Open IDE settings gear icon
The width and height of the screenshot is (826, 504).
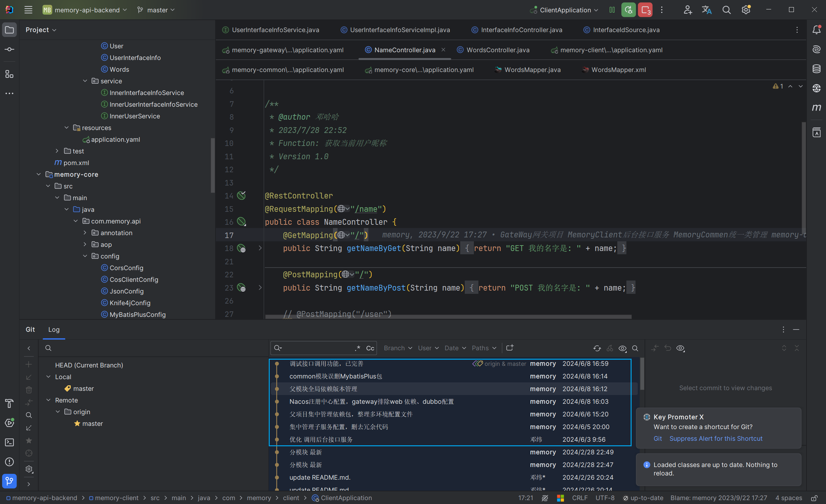point(746,10)
